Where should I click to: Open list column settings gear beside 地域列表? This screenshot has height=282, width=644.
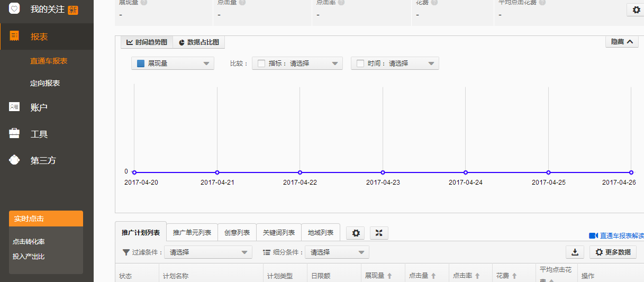point(356,233)
